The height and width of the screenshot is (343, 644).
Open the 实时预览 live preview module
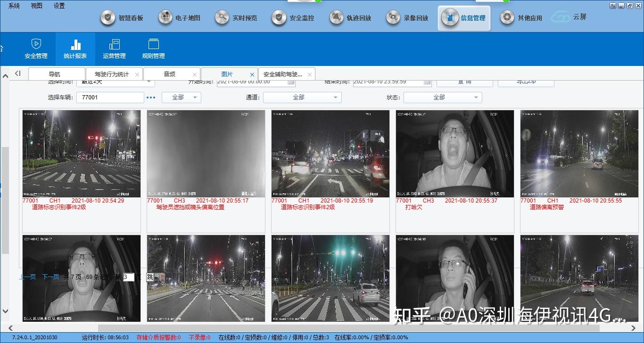236,18
